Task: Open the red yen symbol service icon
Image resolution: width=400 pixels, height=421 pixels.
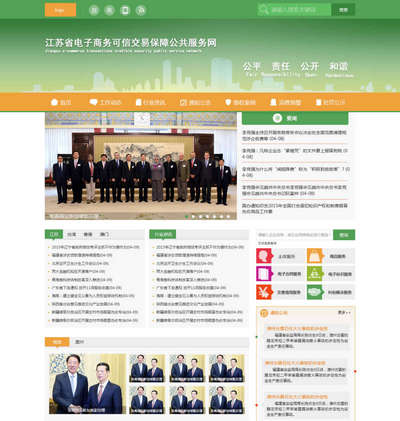Action: click(x=264, y=292)
